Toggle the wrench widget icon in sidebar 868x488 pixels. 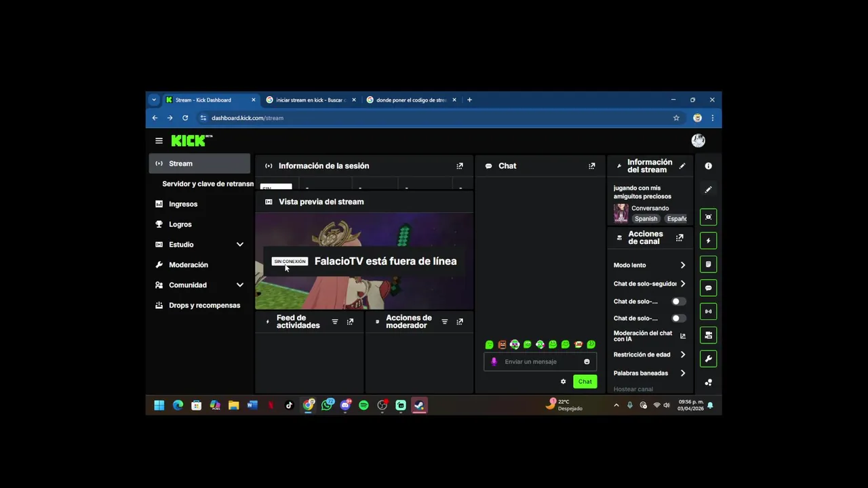coord(708,359)
